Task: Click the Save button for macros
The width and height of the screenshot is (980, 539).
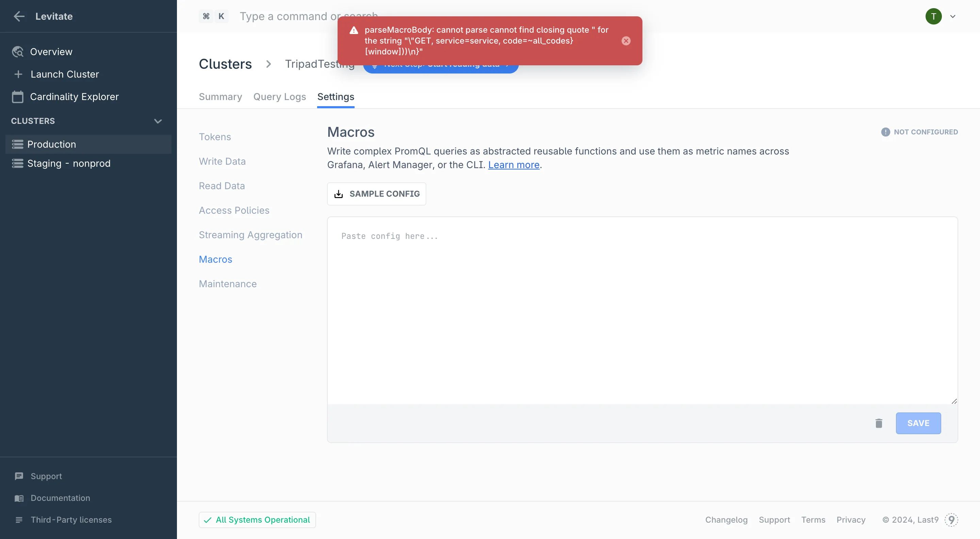Action: point(918,423)
